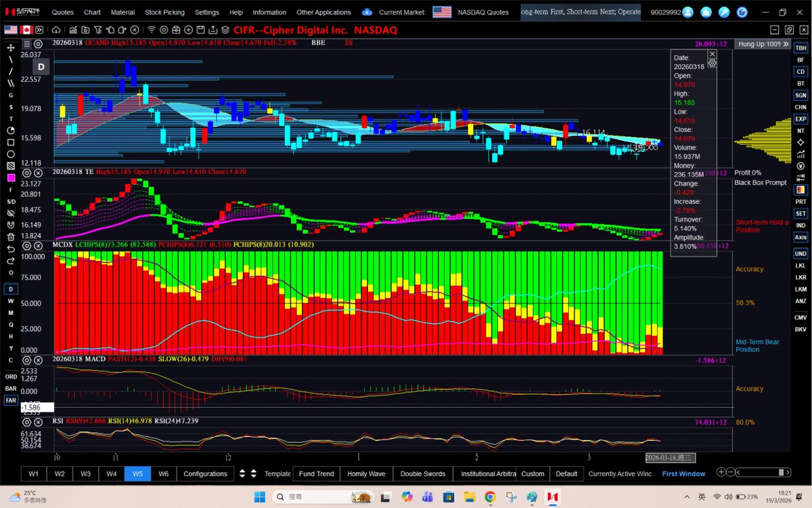Open the Quotes menu

(x=63, y=12)
